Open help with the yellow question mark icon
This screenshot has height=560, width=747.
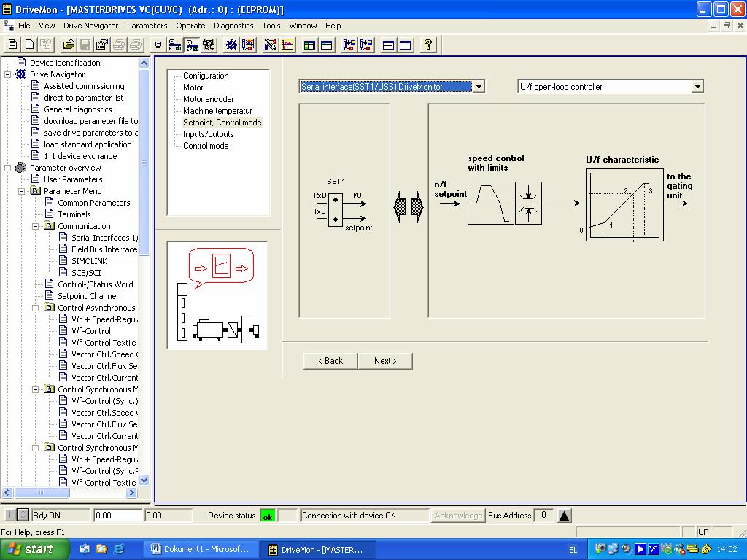pyautogui.click(x=428, y=44)
